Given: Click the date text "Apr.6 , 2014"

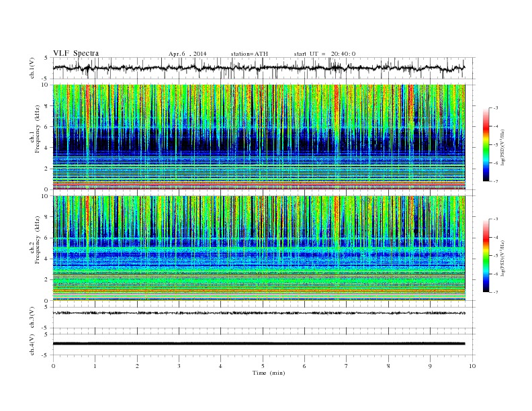Looking at the screenshot, I should [187, 54].
